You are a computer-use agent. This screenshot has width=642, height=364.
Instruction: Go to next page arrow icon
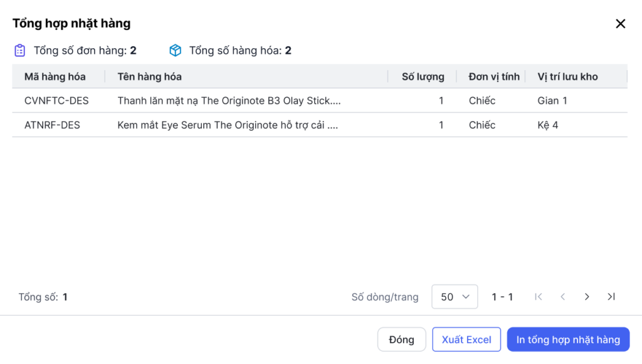587,297
